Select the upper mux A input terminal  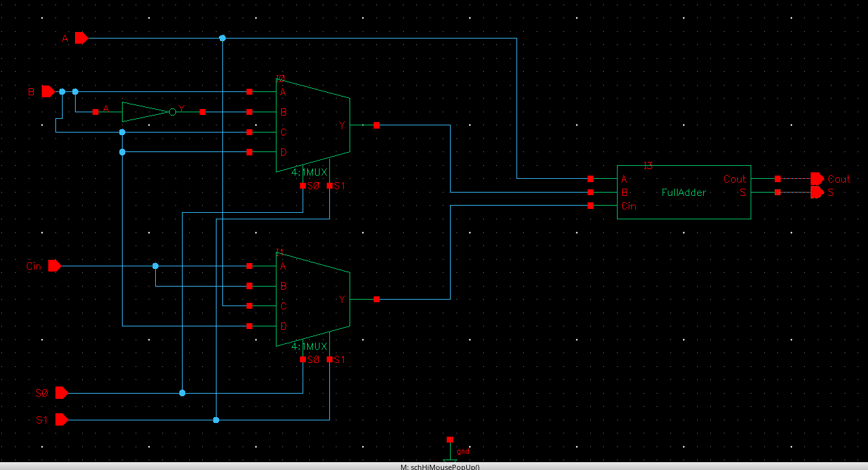coord(249,92)
